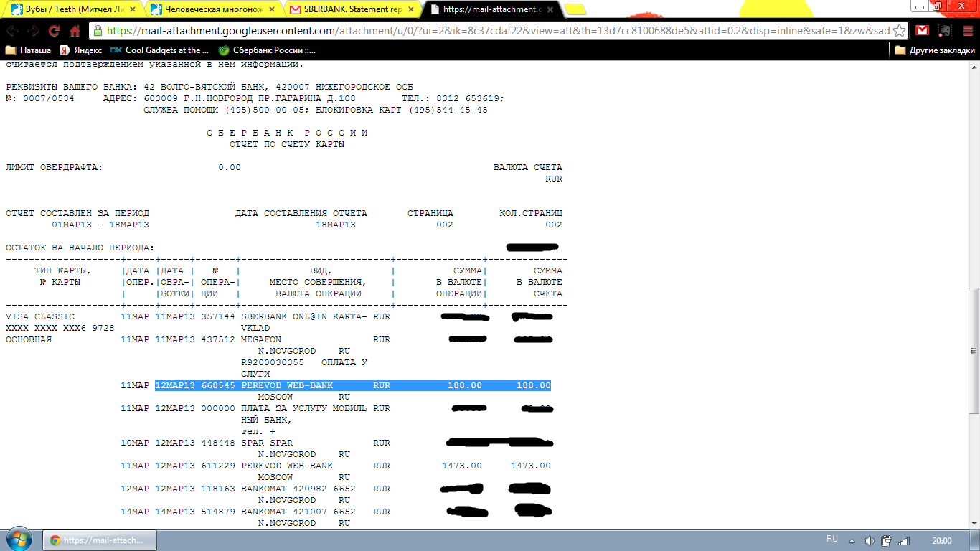Click the 'SPAR SPAR' operation entry
Screen dimensions: 980x551
coord(267,443)
